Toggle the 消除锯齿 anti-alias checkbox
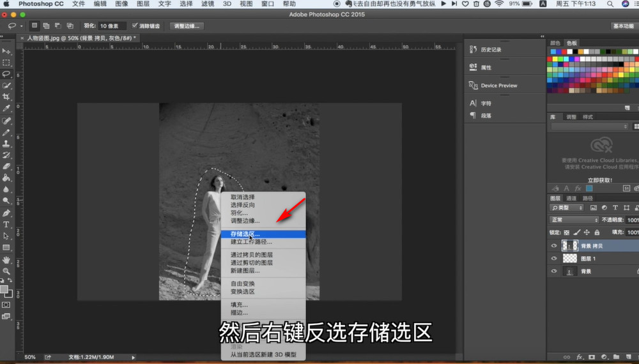Screen dimensions: 639x364 135,26
